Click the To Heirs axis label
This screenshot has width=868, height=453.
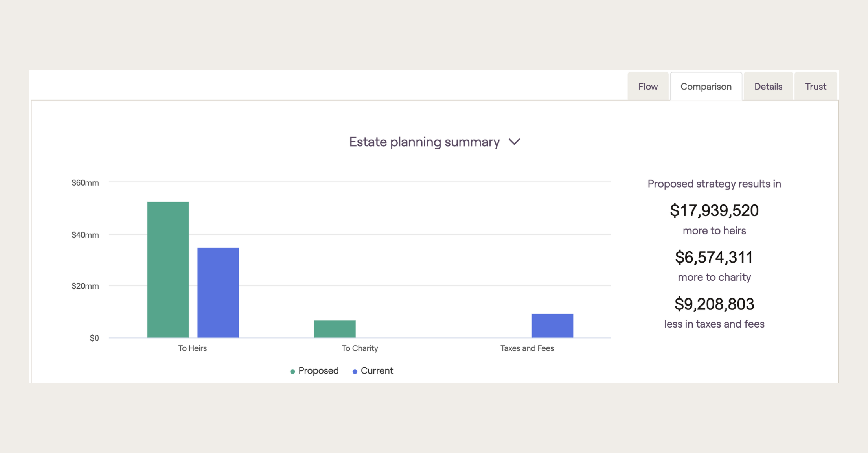coord(193,348)
